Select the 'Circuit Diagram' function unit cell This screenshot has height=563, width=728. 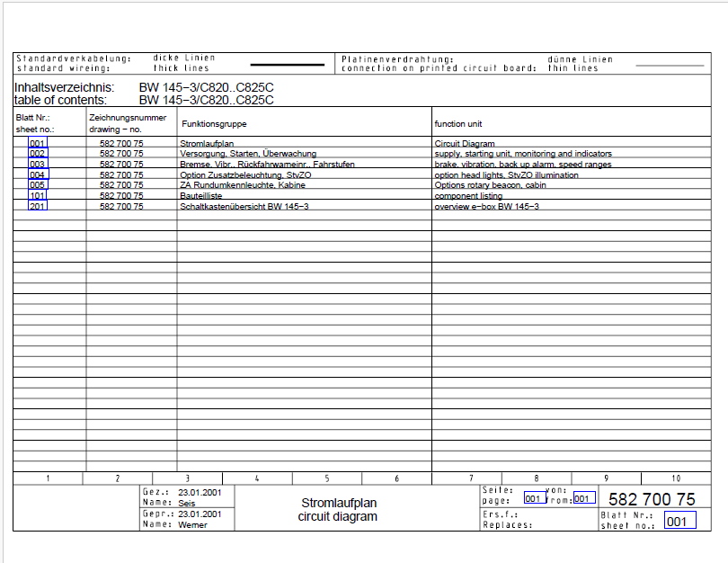[465, 144]
